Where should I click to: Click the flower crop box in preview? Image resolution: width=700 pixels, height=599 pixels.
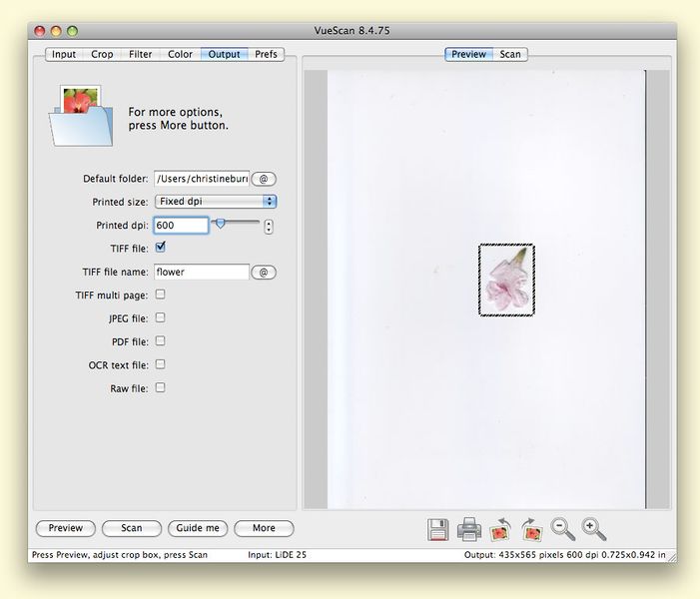[x=506, y=281]
